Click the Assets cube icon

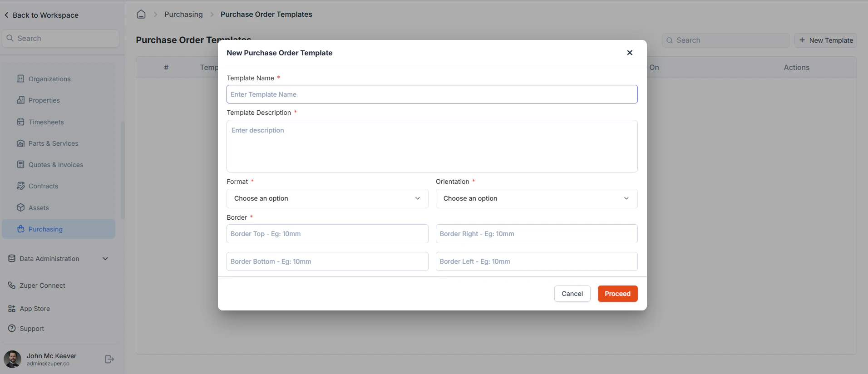click(x=20, y=207)
